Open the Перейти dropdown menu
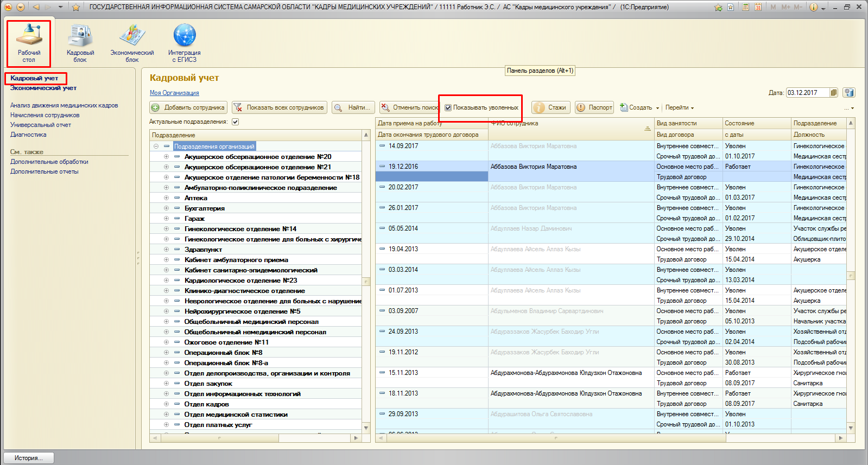Image resolution: width=868 pixels, height=465 pixels. (x=679, y=107)
